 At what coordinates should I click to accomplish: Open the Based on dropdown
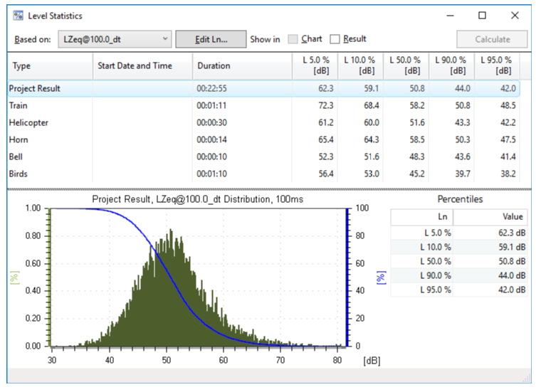tap(115, 39)
